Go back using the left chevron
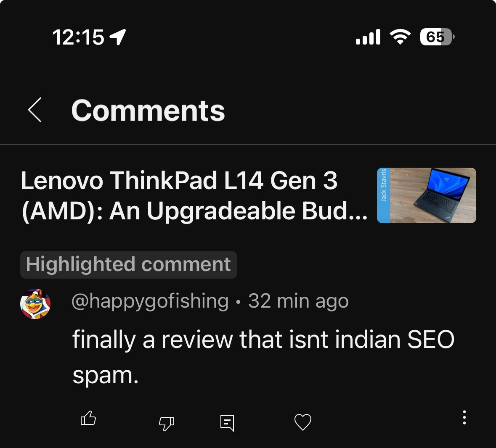 [35, 110]
